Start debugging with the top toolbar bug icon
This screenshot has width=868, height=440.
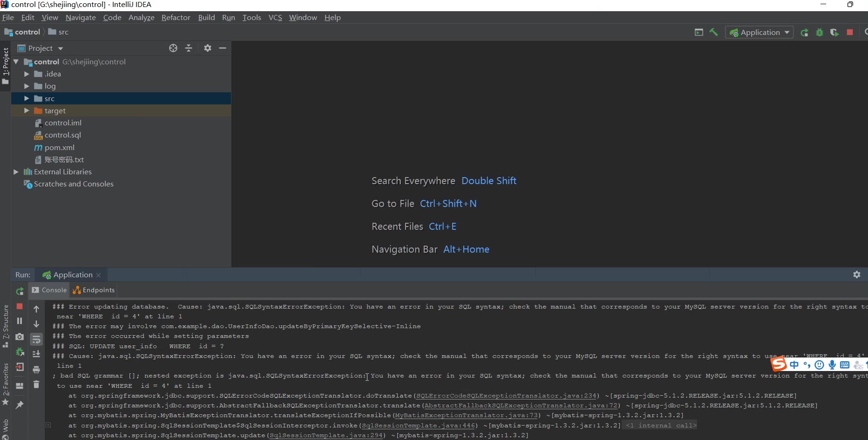pyautogui.click(x=819, y=32)
